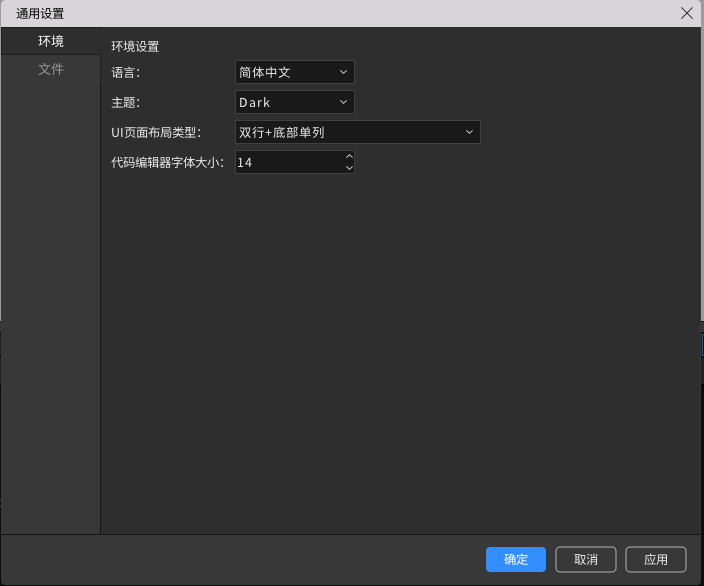Open the 文件 settings tab
Image resolution: width=704 pixels, height=586 pixels.
[51, 69]
